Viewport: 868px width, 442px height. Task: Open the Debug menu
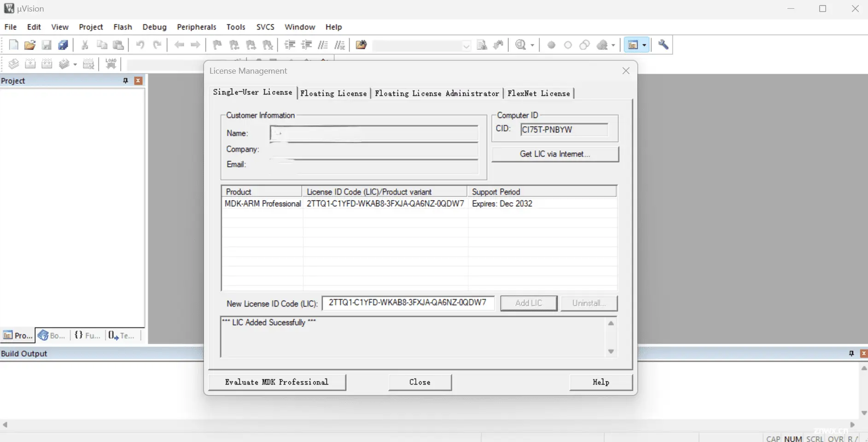pyautogui.click(x=154, y=27)
